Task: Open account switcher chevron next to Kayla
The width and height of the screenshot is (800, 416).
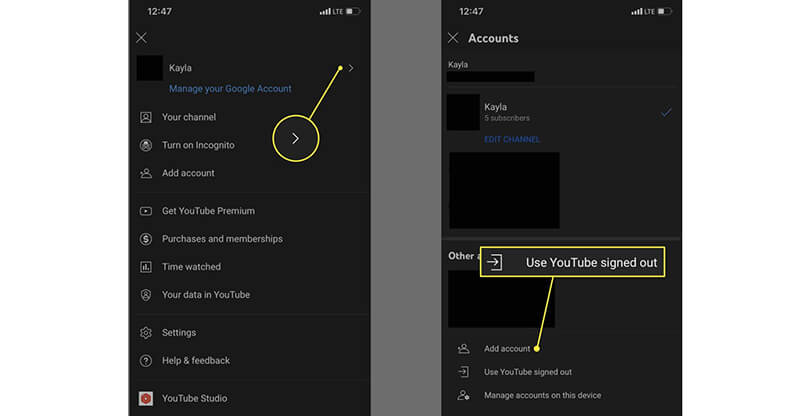Action: 351,68
